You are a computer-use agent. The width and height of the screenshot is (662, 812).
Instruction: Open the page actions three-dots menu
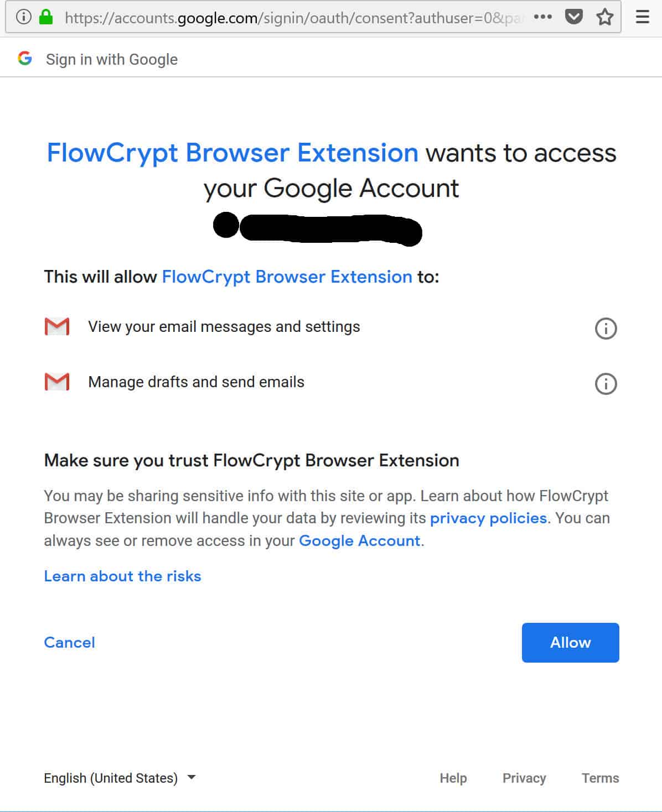pyautogui.click(x=542, y=17)
